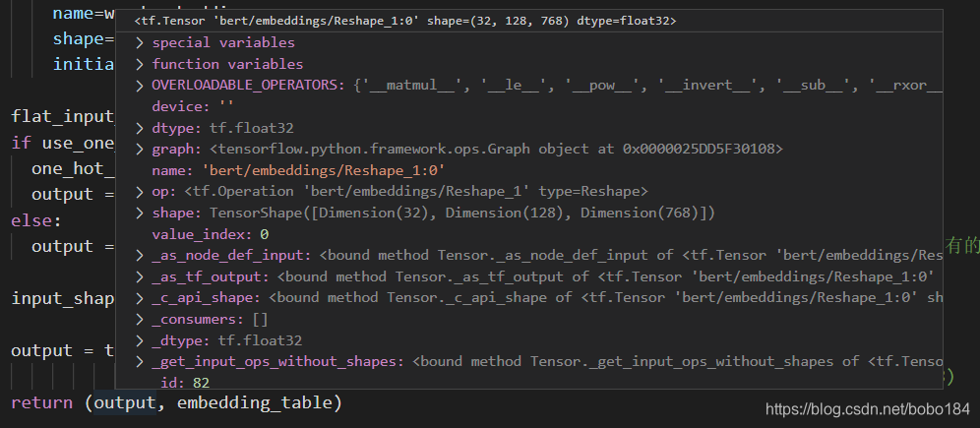The image size is (980, 428).
Task: Expand _get_input_ops_without_shapes arrow
Action: pyautogui.click(x=140, y=362)
